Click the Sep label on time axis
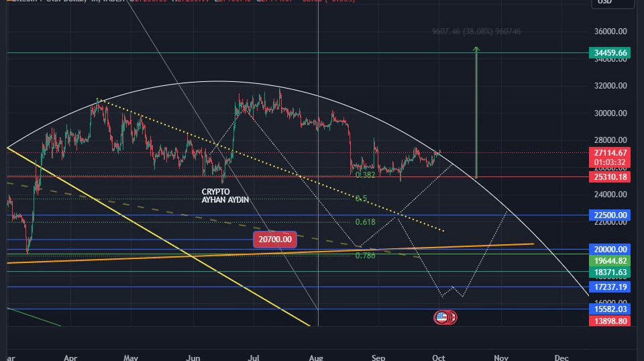This screenshot has height=361, width=644. 378,358
